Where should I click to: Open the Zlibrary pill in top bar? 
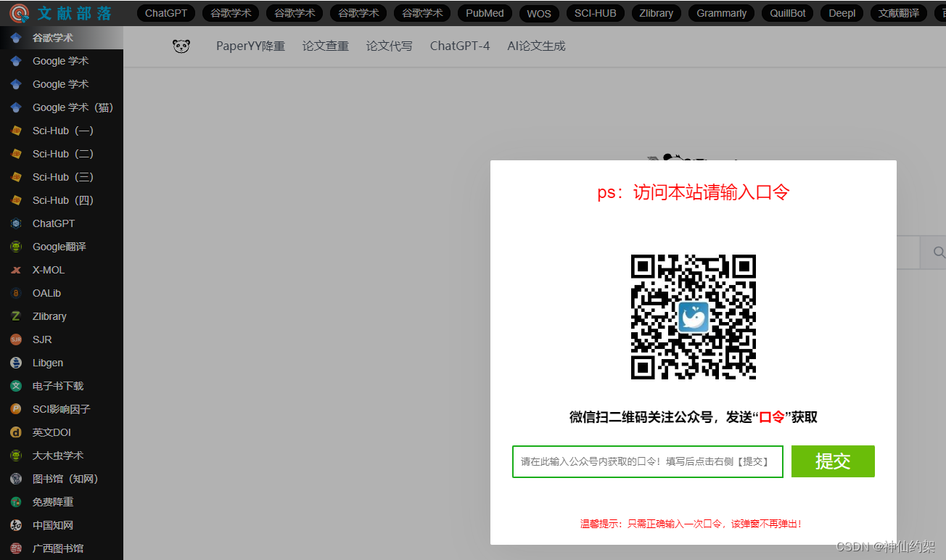pos(657,13)
